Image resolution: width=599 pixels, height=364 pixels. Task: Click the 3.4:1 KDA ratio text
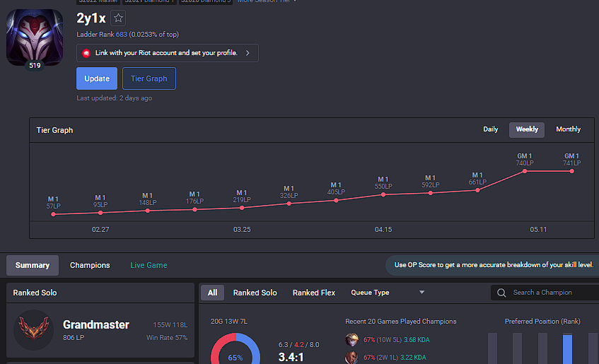coord(291,358)
